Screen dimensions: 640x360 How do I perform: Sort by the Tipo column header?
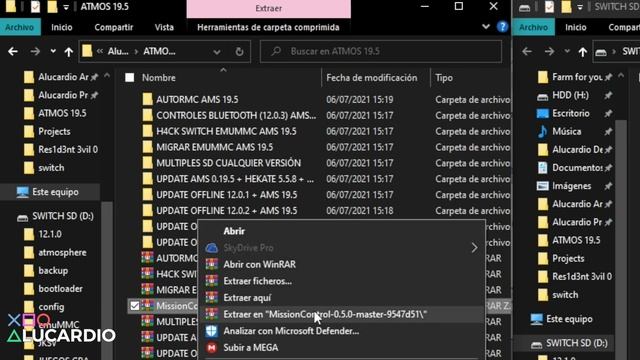pyautogui.click(x=444, y=78)
